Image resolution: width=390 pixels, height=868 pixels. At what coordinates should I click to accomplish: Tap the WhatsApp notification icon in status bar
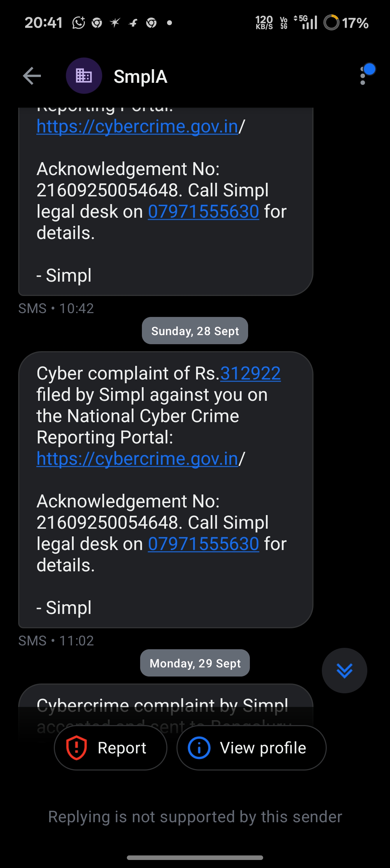79,23
